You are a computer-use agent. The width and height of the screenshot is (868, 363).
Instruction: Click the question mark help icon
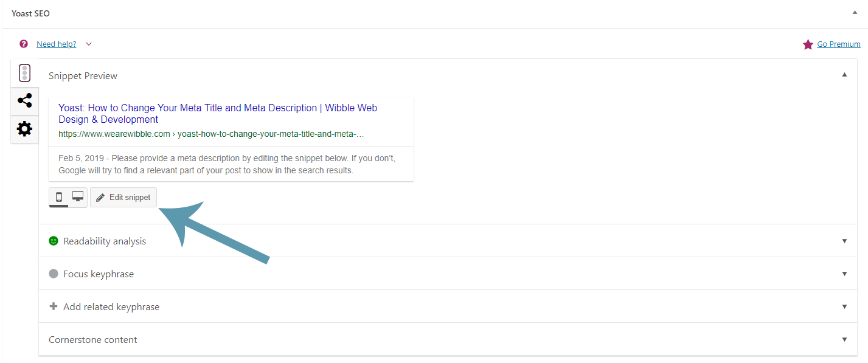24,44
